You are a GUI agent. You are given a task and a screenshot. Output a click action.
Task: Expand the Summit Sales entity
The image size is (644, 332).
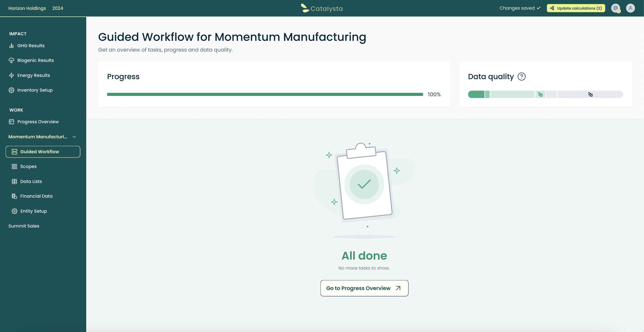pos(24,226)
